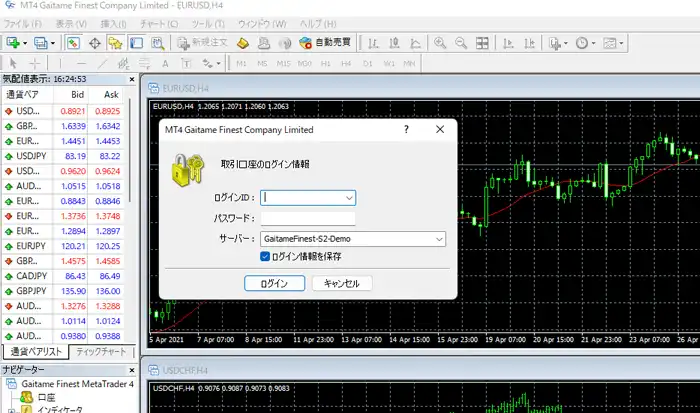Expand the periods dropdown arrow
The height and width of the screenshot is (413, 700).
pyautogui.click(x=593, y=43)
